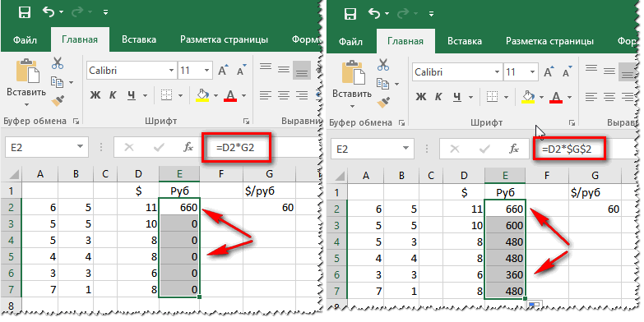Click formula bar with =D2*$G$2
Screen dimensions: 644x322
pos(567,149)
